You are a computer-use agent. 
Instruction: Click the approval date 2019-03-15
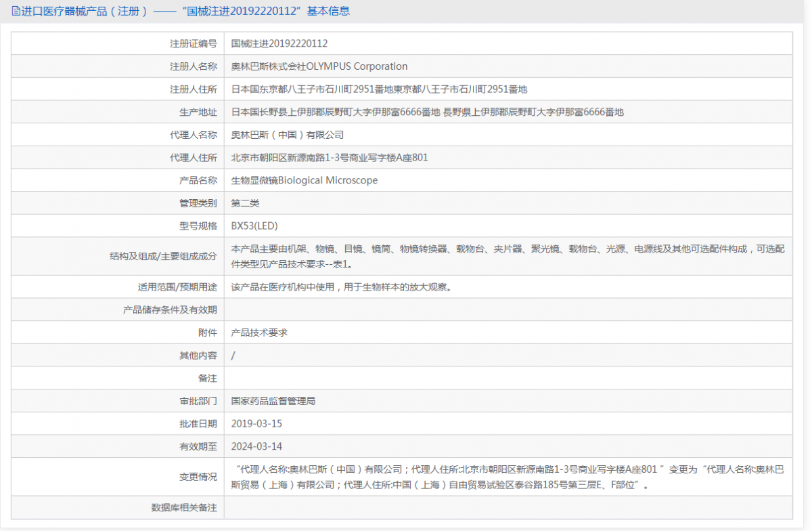[x=256, y=423]
